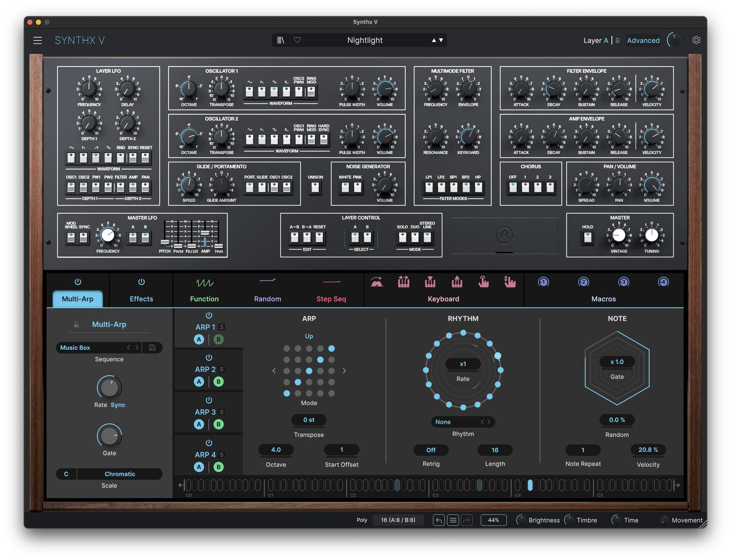The width and height of the screenshot is (731, 560).
Task: Favorite the Nightlight preset with the heart icon
Action: coord(298,40)
